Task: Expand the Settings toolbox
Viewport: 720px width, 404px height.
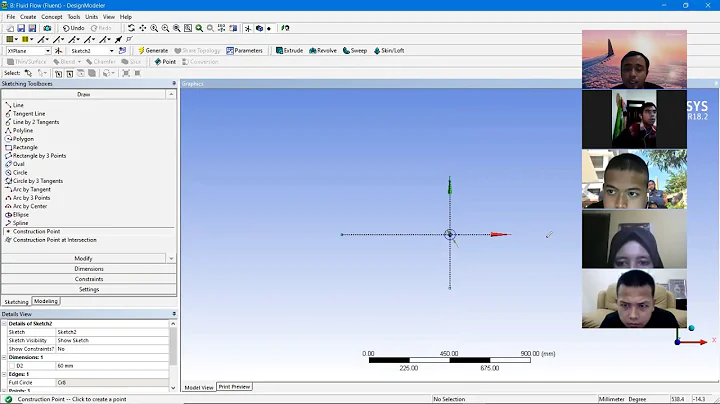Action: (89, 289)
